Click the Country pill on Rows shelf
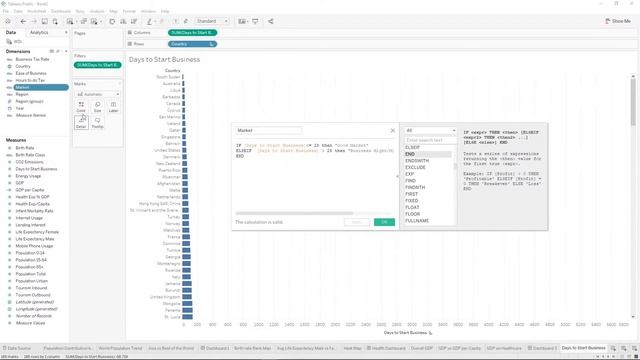Viewport: 640px width, 360px height. 192,44
